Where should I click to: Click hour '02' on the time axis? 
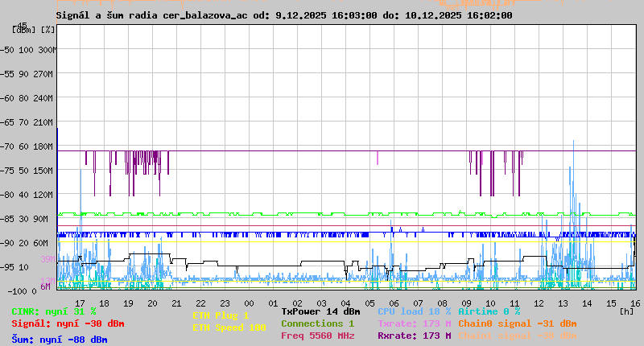[x=297, y=303]
